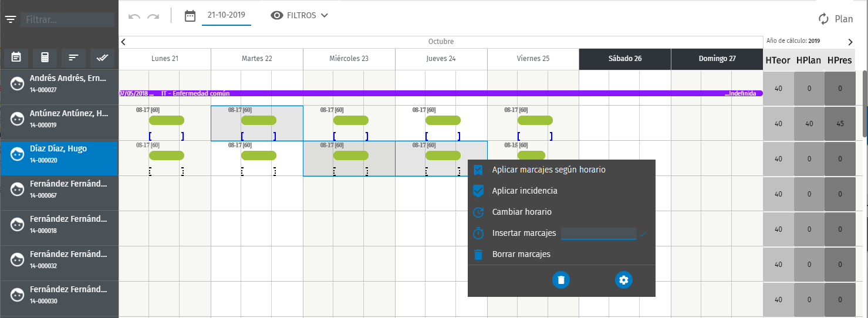Image resolution: width=868 pixels, height=318 pixels.
Task: Click the sort lines icon in sidebar toolbar
Action: click(73, 57)
